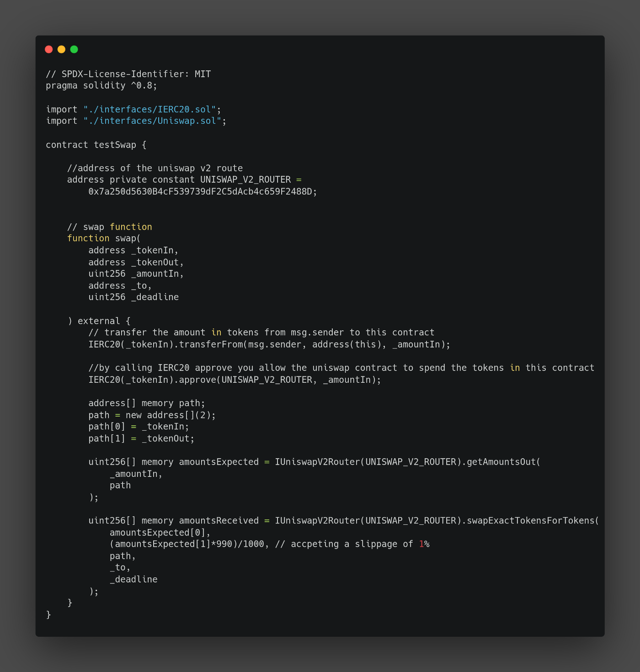
Task: Click the red close window dot
Action: point(49,49)
